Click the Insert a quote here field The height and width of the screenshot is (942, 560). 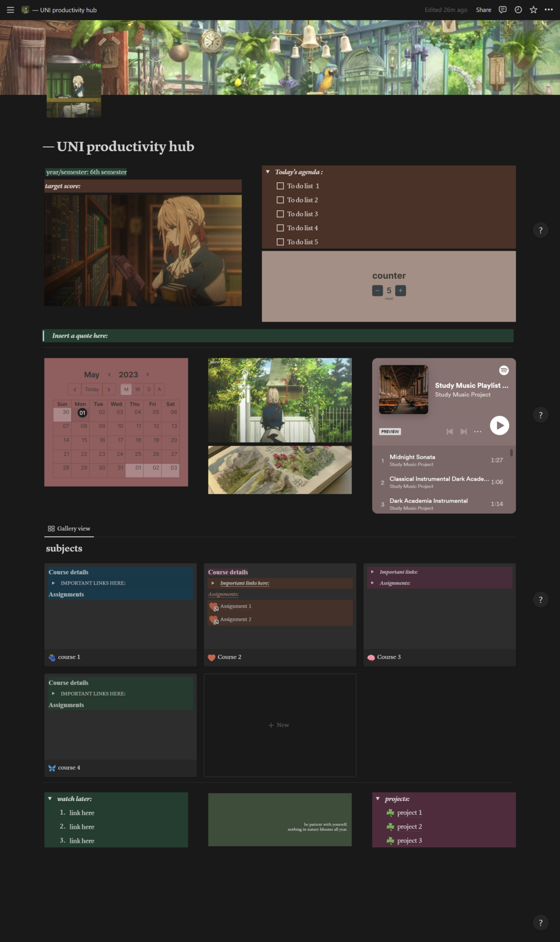pyautogui.click(x=278, y=336)
